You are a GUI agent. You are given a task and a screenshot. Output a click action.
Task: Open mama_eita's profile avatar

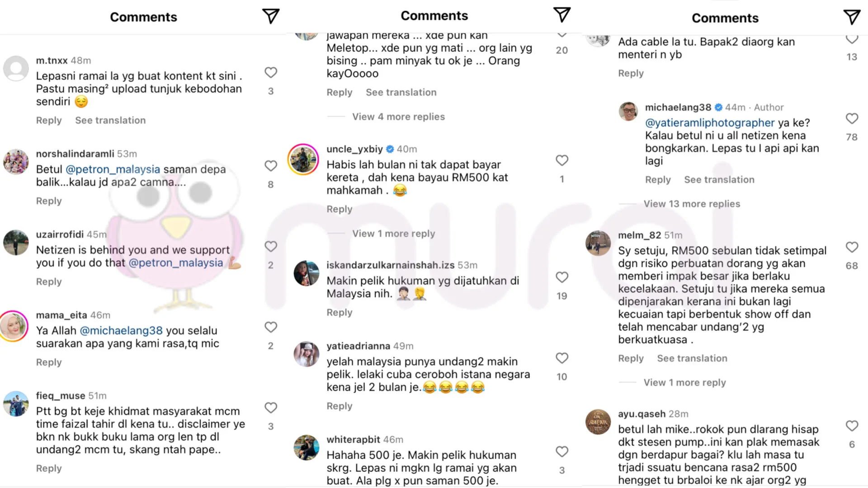(14, 326)
